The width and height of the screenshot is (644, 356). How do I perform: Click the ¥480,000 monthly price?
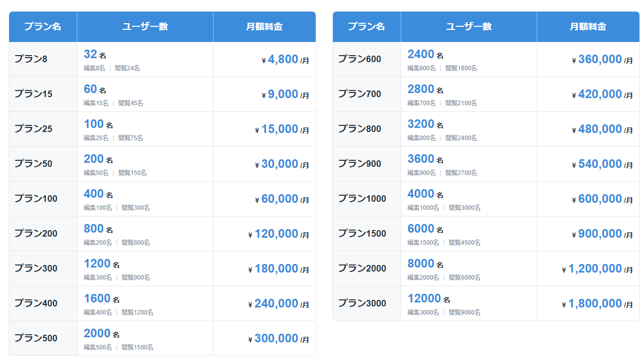(x=600, y=129)
